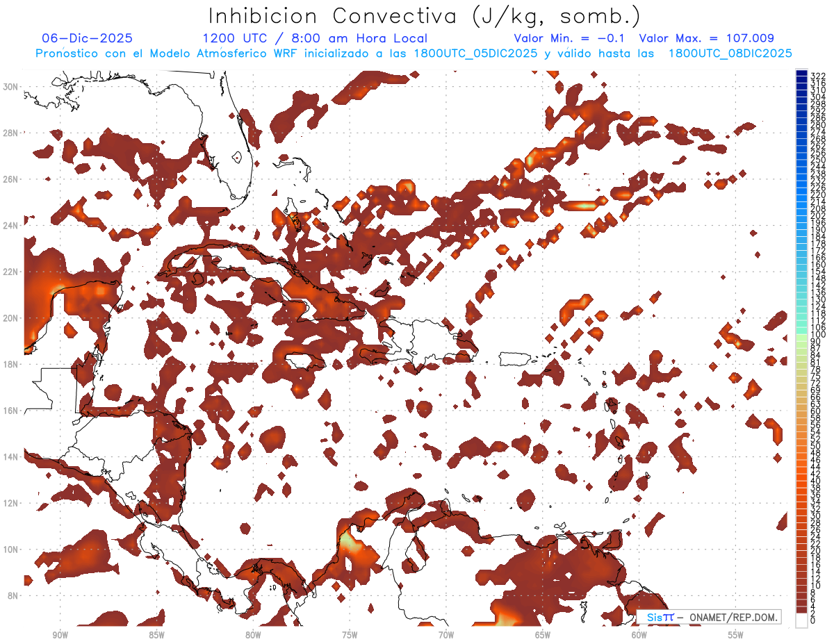Click the 'Valor Max. = 107.009' readout

[706, 38]
